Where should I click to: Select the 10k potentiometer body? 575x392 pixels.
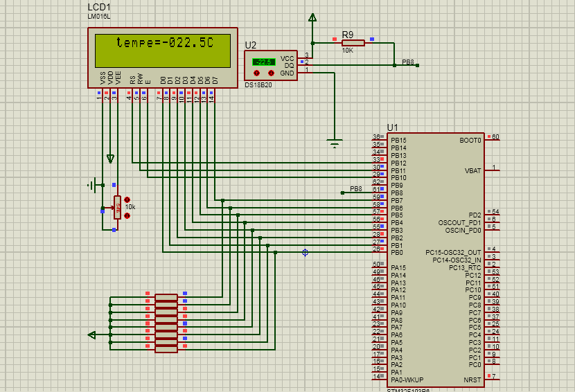117,208
